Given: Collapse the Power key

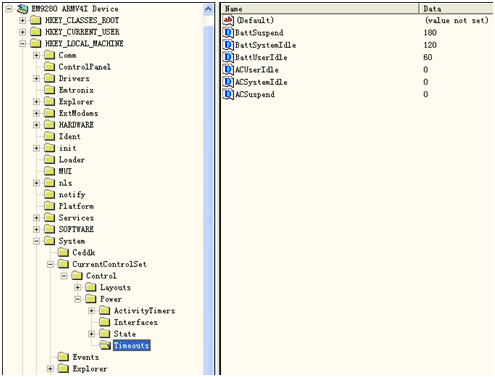Looking at the screenshot, I should [78, 299].
